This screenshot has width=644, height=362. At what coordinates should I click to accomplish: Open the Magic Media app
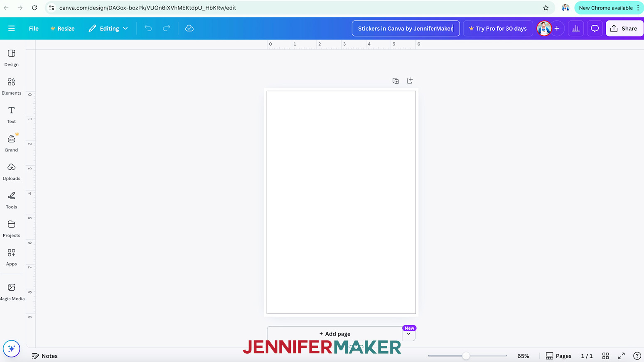click(x=12, y=292)
